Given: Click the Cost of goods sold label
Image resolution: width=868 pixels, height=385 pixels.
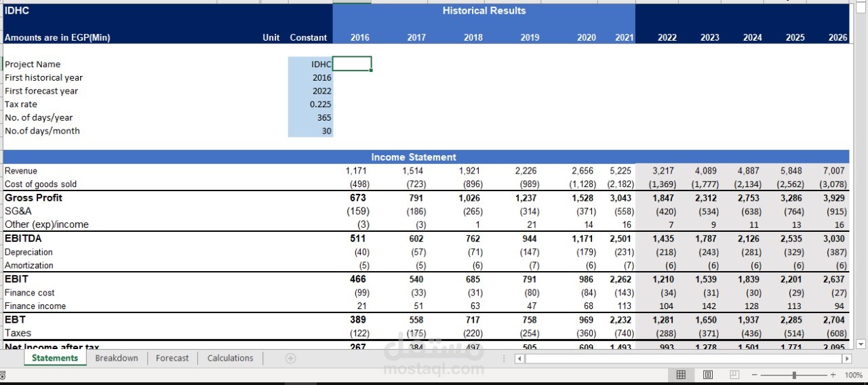Looking at the screenshot, I should click(41, 184).
